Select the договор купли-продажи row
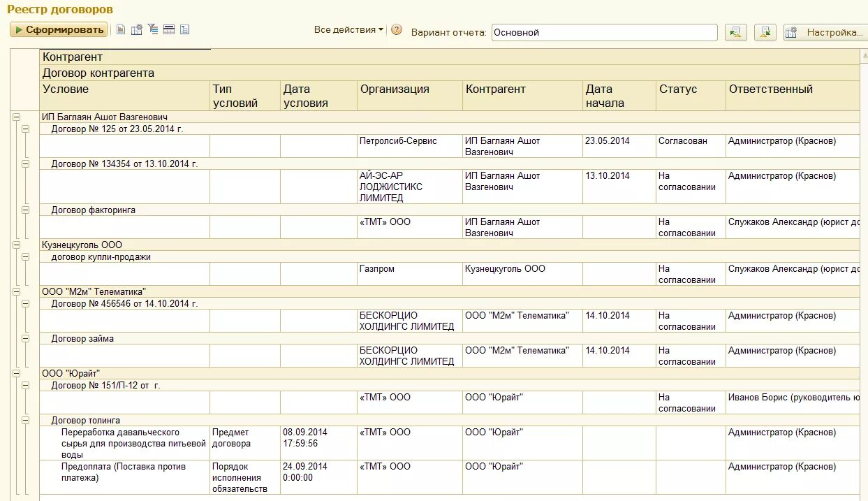 (450, 256)
